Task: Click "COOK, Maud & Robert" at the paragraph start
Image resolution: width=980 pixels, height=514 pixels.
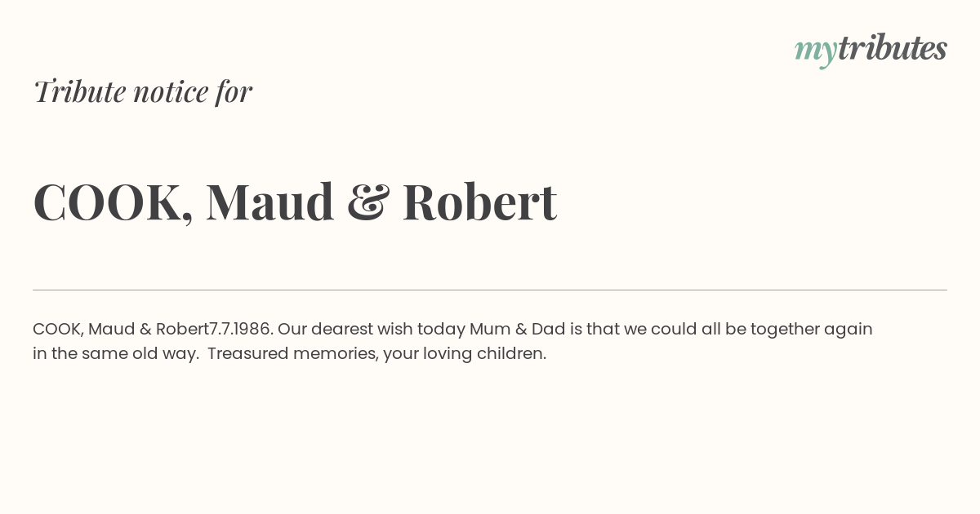Action: pyautogui.click(x=121, y=329)
